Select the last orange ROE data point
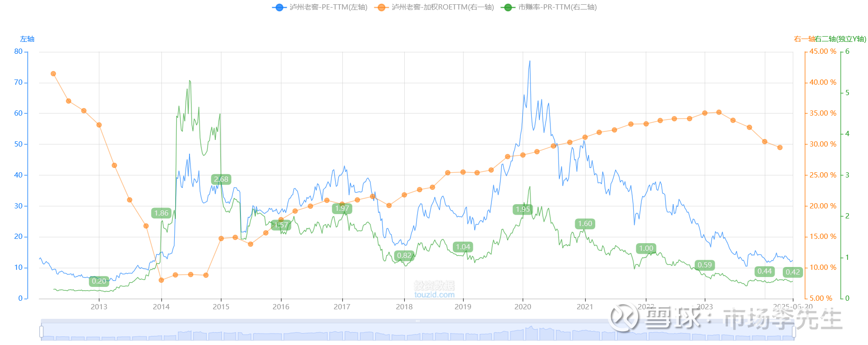The image size is (868, 345). tap(780, 148)
